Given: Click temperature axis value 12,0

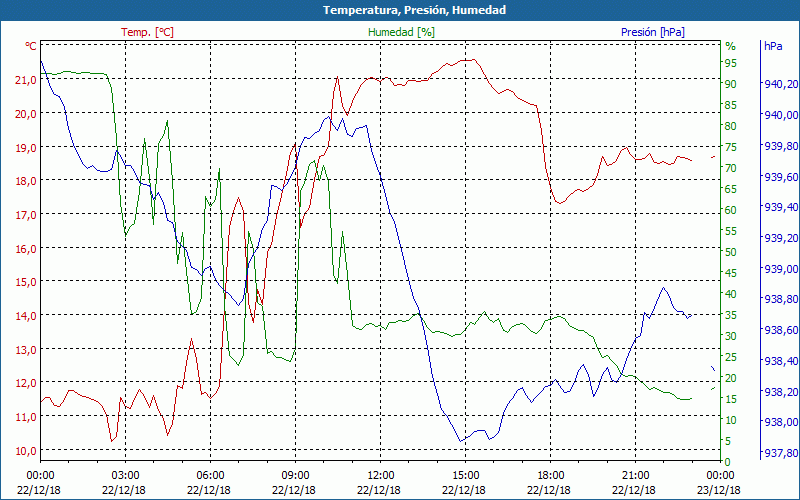Looking at the screenshot, I should 26,383.
